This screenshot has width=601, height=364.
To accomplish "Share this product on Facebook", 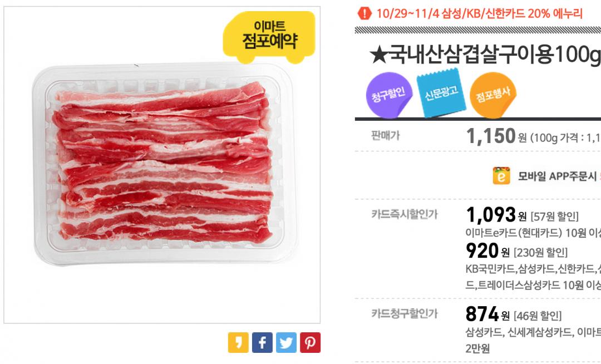I will 262,342.
